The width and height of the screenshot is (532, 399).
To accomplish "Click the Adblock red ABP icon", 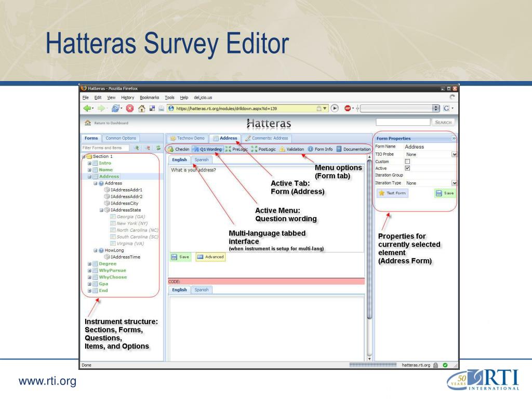I will click(348, 108).
